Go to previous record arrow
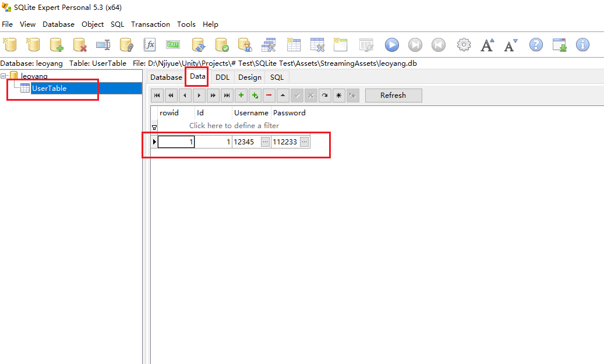 coord(185,95)
